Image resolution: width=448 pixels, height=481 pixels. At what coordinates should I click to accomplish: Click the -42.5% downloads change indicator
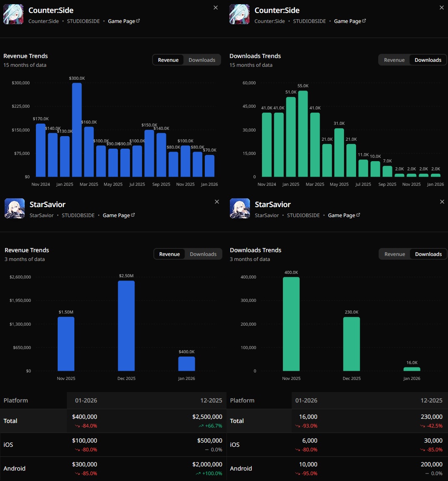pyautogui.click(x=431, y=426)
